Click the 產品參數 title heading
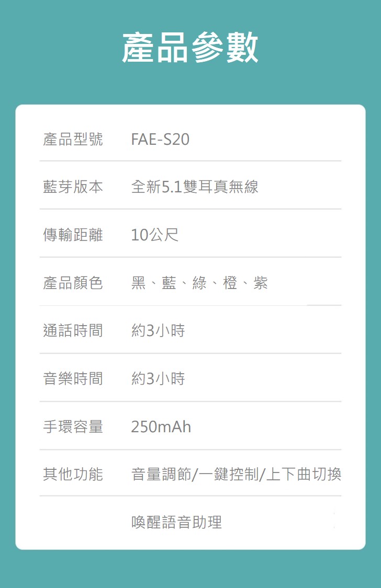 (x=190, y=47)
